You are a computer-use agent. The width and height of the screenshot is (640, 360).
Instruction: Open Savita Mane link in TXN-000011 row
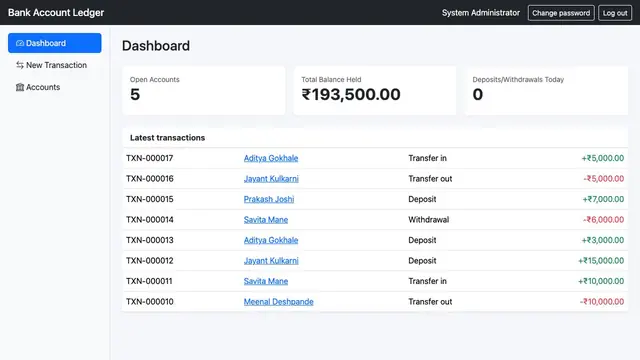[x=266, y=281]
